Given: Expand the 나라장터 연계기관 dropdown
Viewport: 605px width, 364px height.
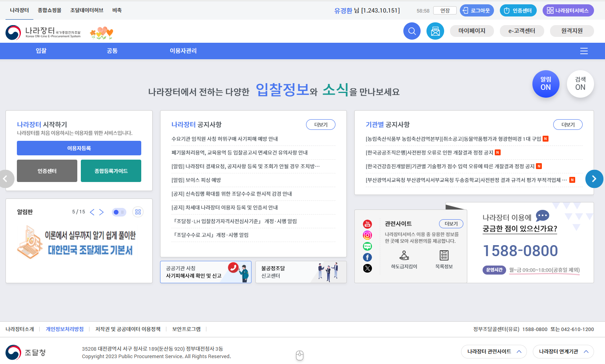Looking at the screenshot, I should point(563,351).
